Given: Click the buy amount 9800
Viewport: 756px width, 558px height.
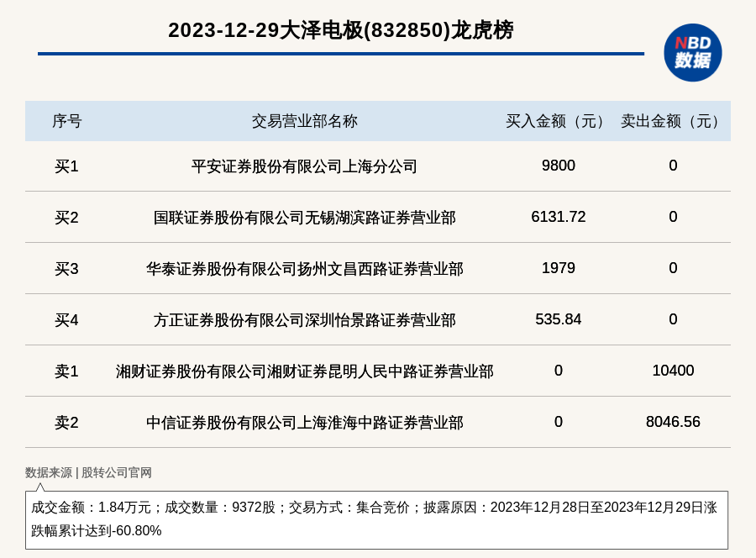Looking at the screenshot, I should click(x=559, y=166).
